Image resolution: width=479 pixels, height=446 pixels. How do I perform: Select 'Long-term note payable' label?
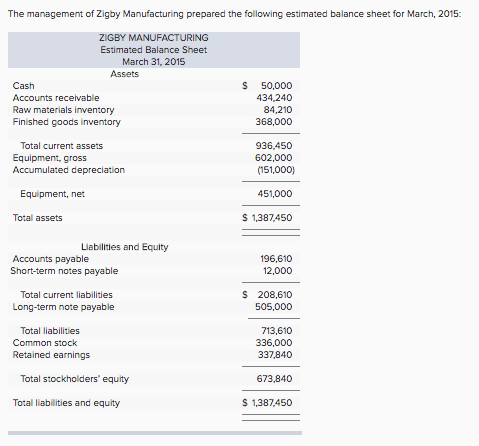click(x=63, y=307)
